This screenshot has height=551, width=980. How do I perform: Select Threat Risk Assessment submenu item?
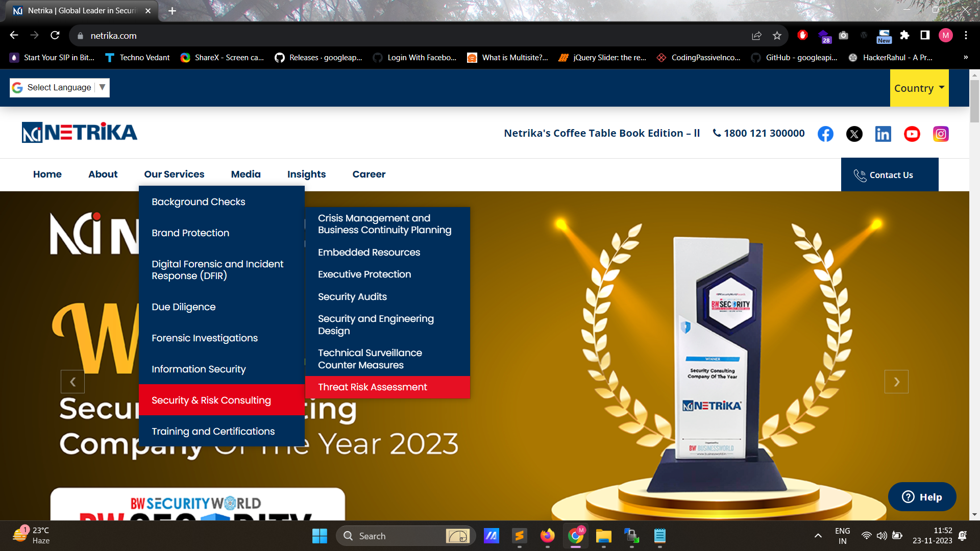tap(373, 387)
